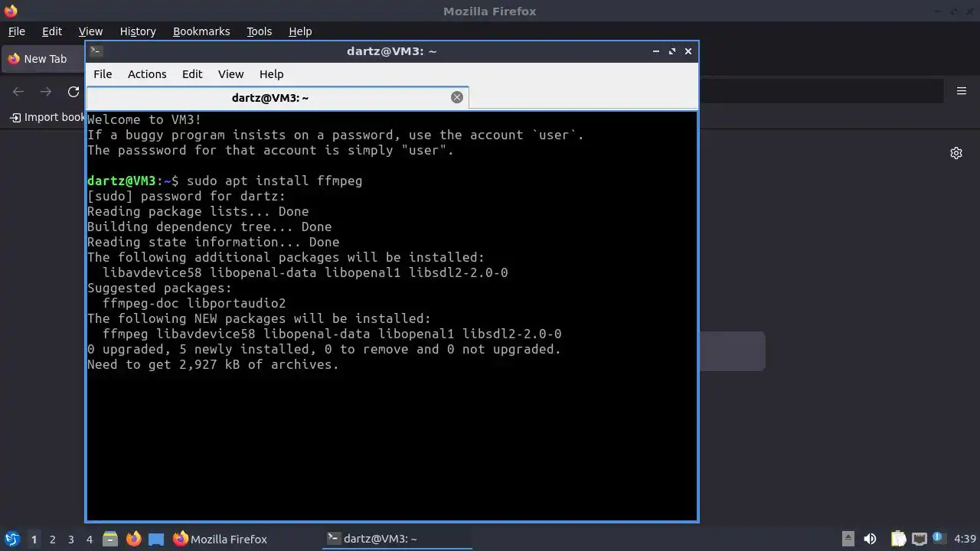Screen dimensions: 980x551
Task: Open Firefox View menu
Action: 90,31
